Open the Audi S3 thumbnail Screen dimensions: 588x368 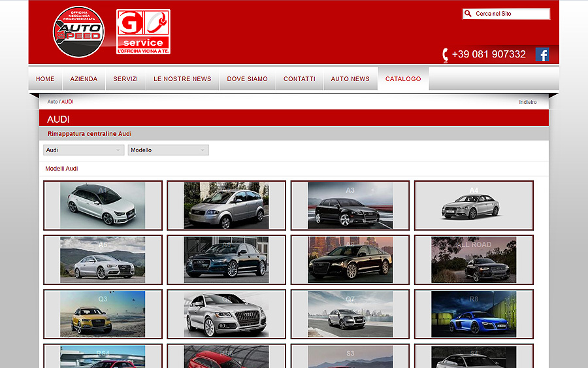[350, 356]
